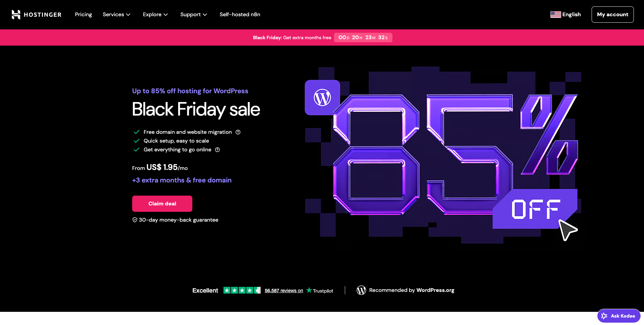644x325 pixels.
Task: Launch the Ask Kodee chat assistant
Action: 618,316
